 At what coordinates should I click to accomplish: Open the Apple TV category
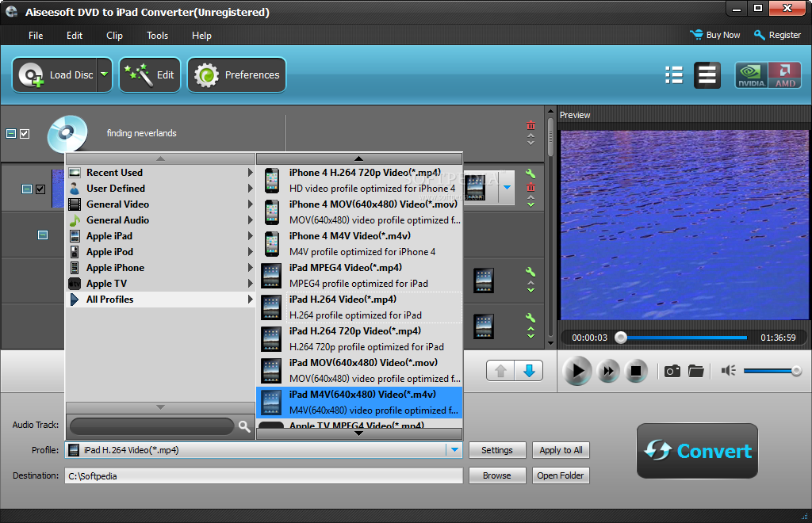160,284
